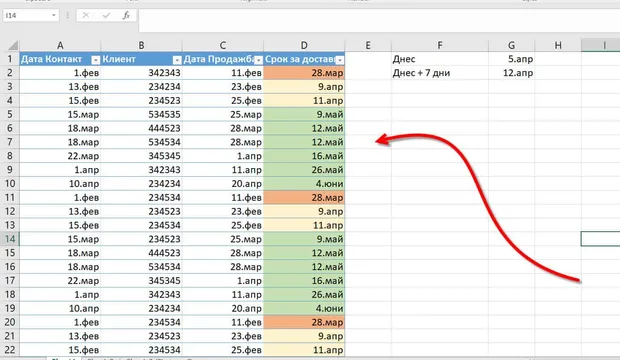620x360 pixels.
Task: Open the Name Box dropdown arrow
Action: click(x=53, y=15)
